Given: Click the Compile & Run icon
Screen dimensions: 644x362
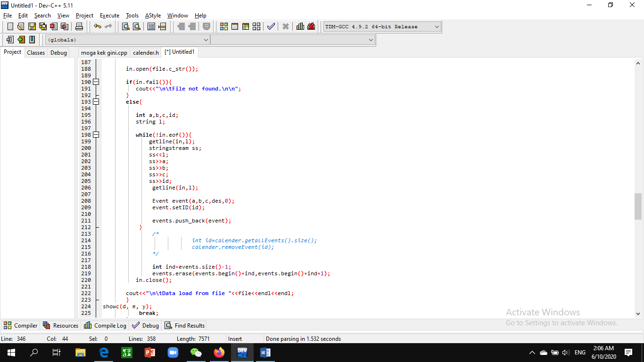Looking at the screenshot, I should [x=246, y=26].
